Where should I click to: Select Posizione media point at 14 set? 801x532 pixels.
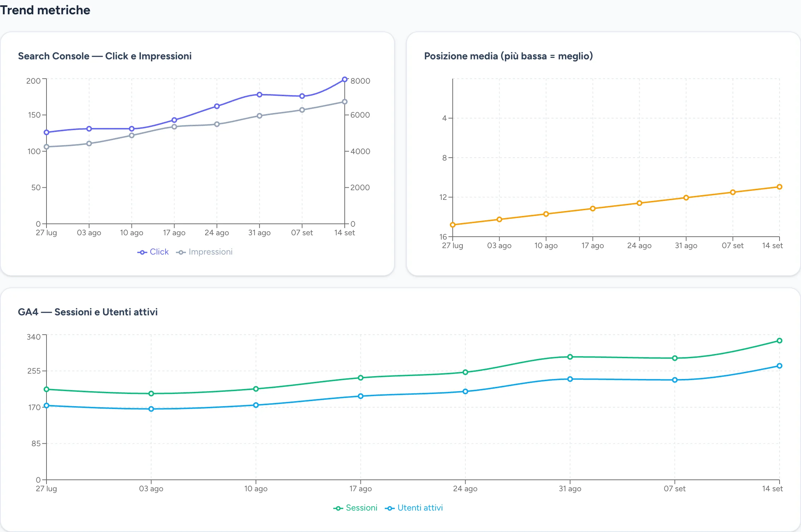pyautogui.click(x=780, y=187)
